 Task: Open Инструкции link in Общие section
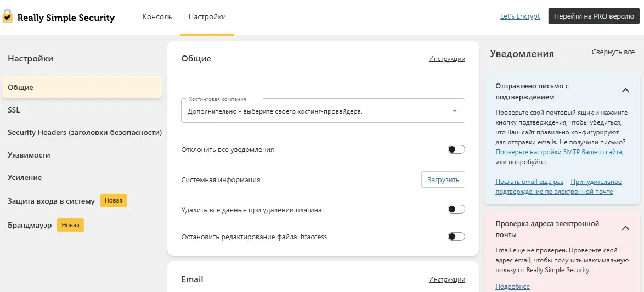pyautogui.click(x=447, y=59)
